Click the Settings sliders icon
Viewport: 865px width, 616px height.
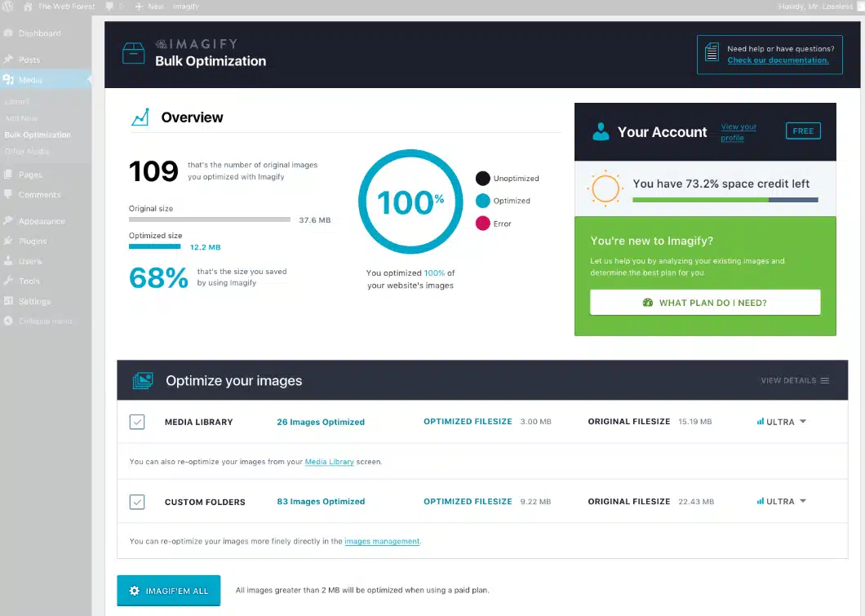(8, 301)
